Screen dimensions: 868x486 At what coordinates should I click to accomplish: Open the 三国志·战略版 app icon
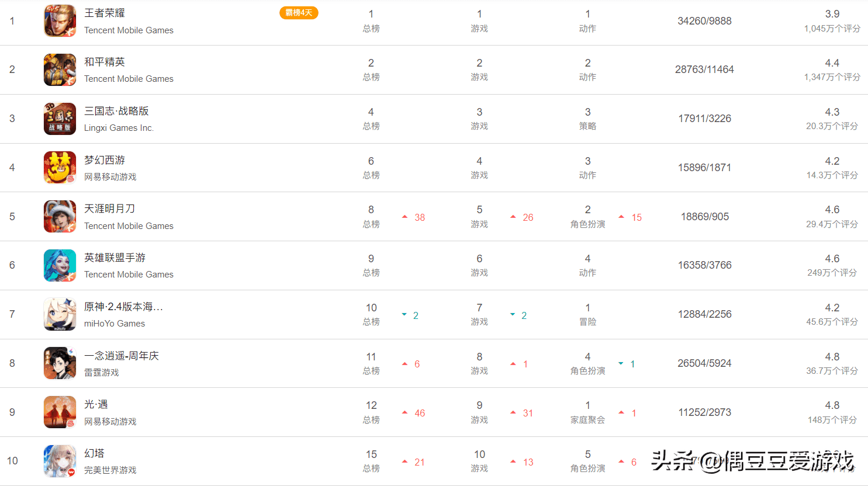60,119
